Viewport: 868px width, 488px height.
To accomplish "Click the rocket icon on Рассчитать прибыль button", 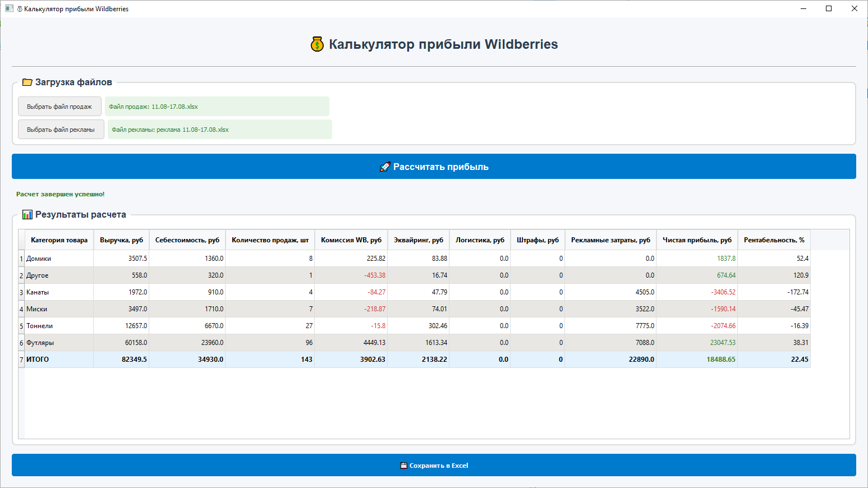I will (x=385, y=167).
